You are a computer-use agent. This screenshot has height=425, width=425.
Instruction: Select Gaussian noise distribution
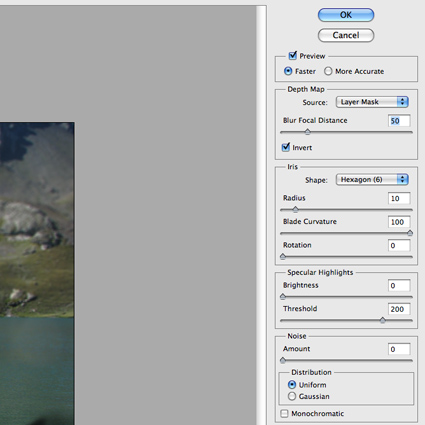click(x=292, y=396)
